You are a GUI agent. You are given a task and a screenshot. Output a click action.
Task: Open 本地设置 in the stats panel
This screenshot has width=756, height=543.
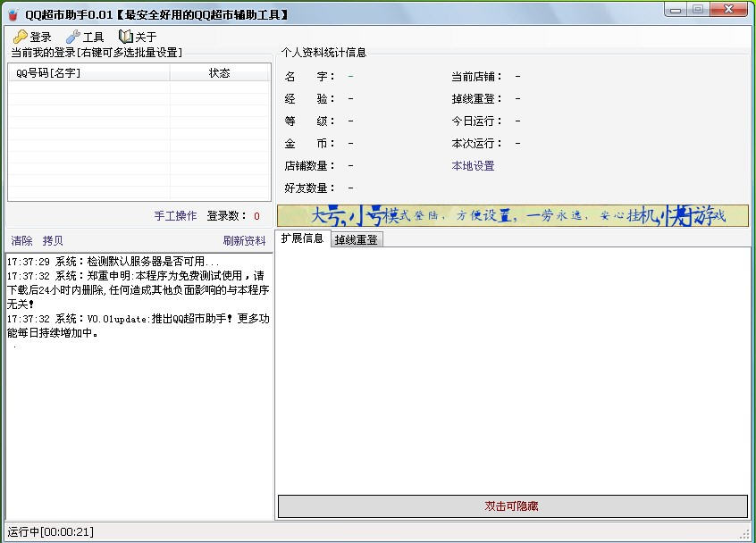point(473,166)
